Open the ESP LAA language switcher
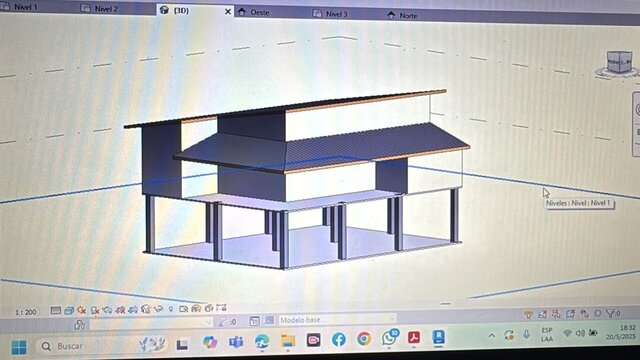Image resolution: width=640 pixels, height=360 pixels. 547,334
